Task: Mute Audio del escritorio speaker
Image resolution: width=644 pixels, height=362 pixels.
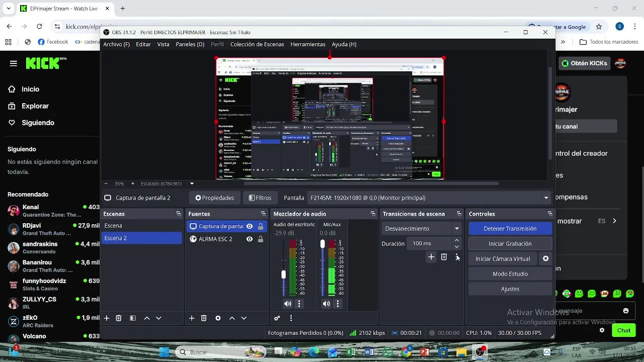Action: pos(288,304)
